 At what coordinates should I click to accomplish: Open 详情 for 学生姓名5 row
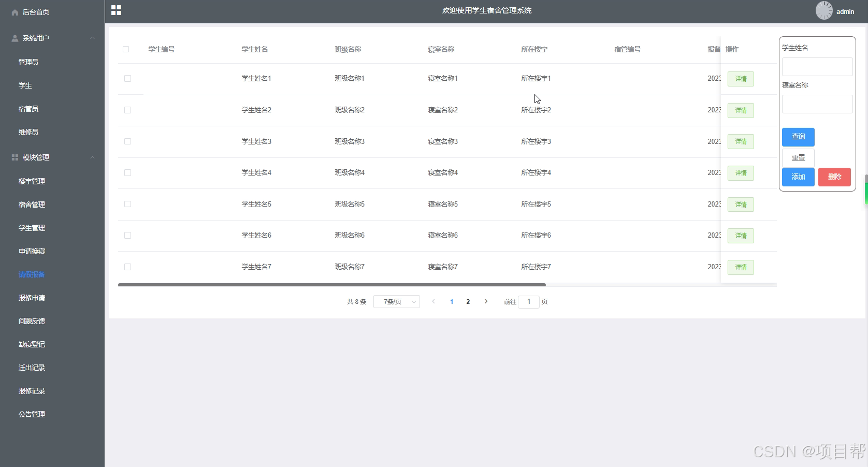(x=741, y=205)
